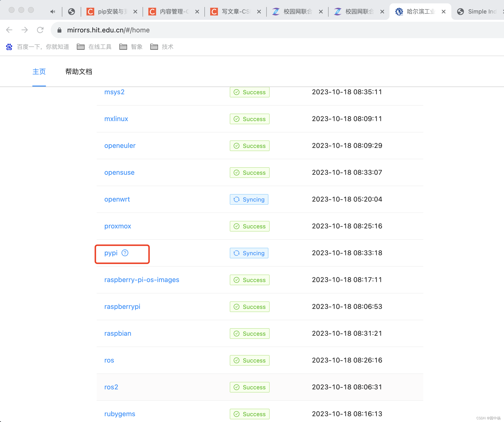Click timestamp 2023-10-18 08:33:18
This screenshot has height=422, width=504.
347,253
